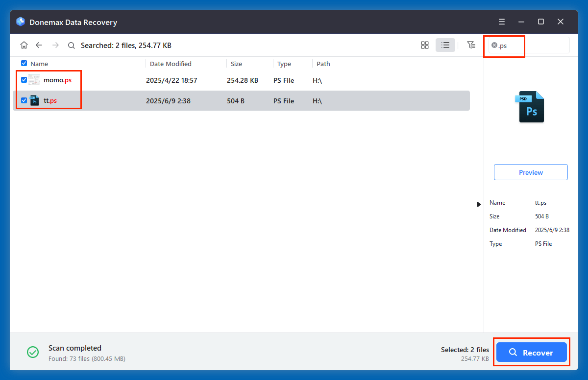The image size is (588, 380).
Task: Click the green scan completed checkmark
Action: 33,352
